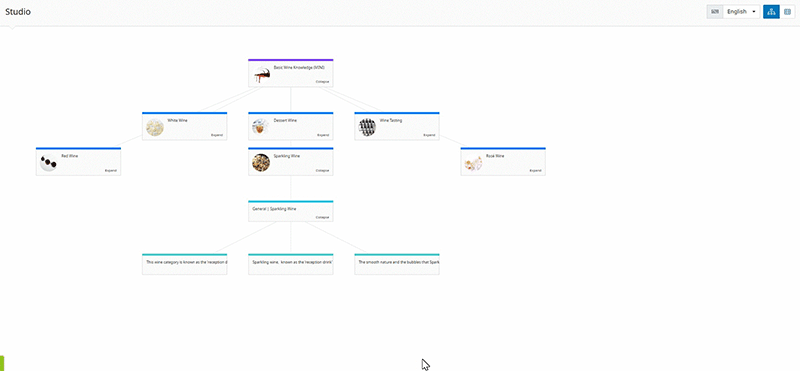
Task: Click the wine pouring image on root node
Action: (261, 75)
